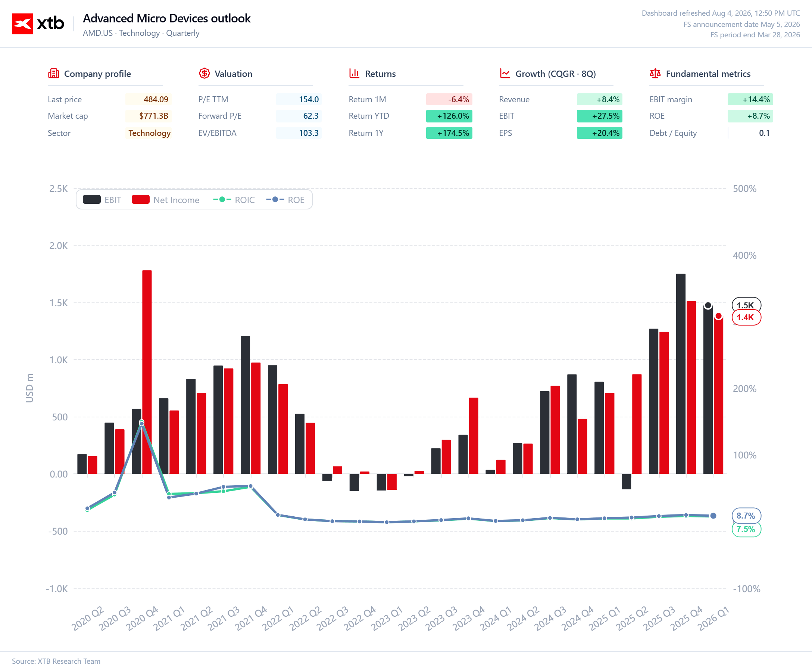Click the FS period end line
The height and width of the screenshot is (669, 812).
(x=755, y=35)
